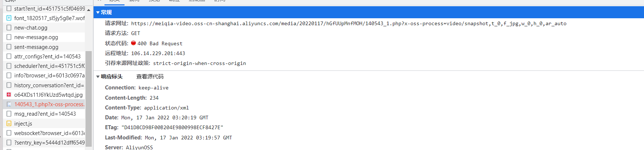Click the document icon beside websocket request
The height and width of the screenshot is (150, 644).
(9, 133)
